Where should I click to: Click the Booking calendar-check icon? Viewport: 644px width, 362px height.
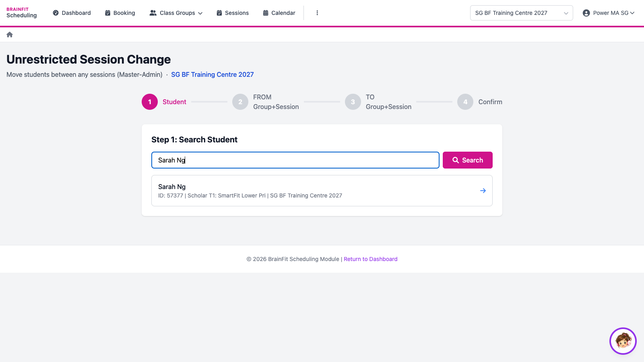click(107, 13)
